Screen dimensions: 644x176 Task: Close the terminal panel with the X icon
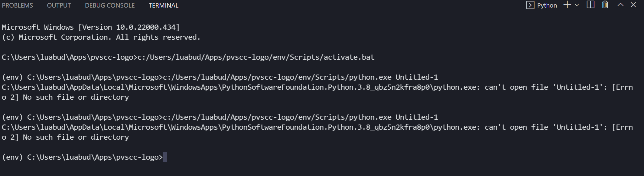click(633, 5)
